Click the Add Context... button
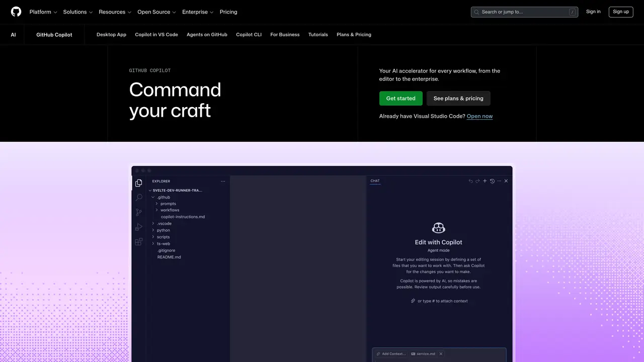Image resolution: width=644 pixels, height=362 pixels. pyautogui.click(x=390, y=353)
